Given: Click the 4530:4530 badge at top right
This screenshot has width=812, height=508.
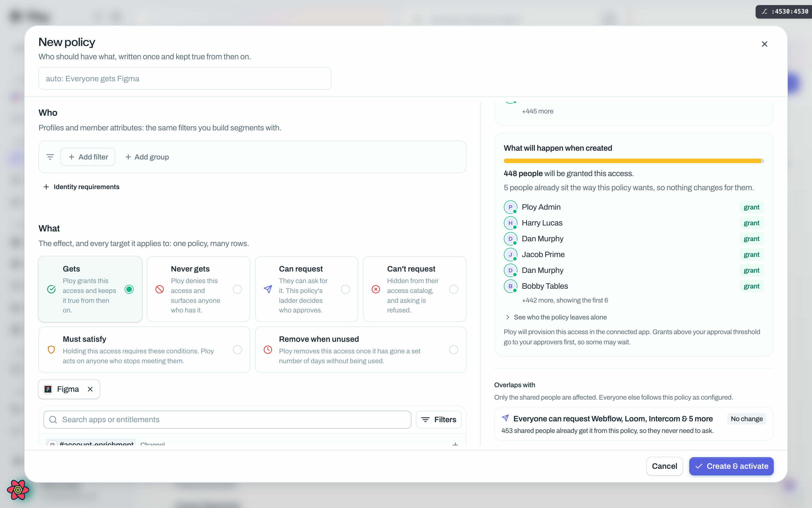Looking at the screenshot, I should 784,11.
